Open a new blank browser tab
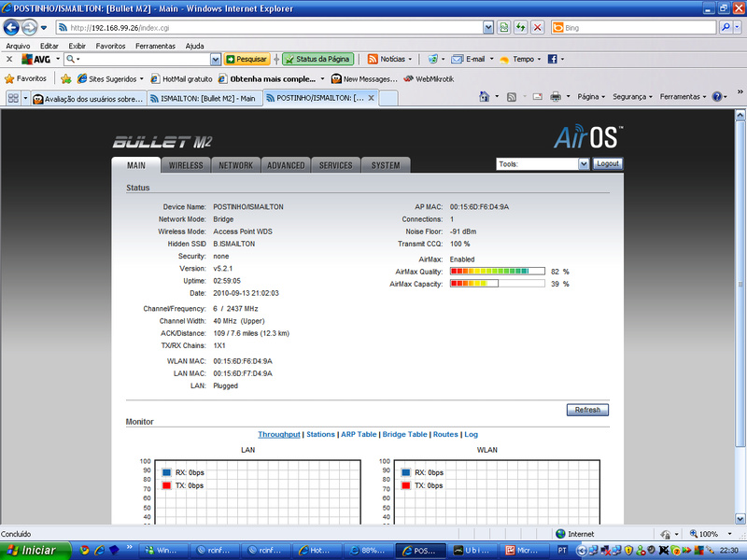The width and height of the screenshot is (747, 560). 388,99
